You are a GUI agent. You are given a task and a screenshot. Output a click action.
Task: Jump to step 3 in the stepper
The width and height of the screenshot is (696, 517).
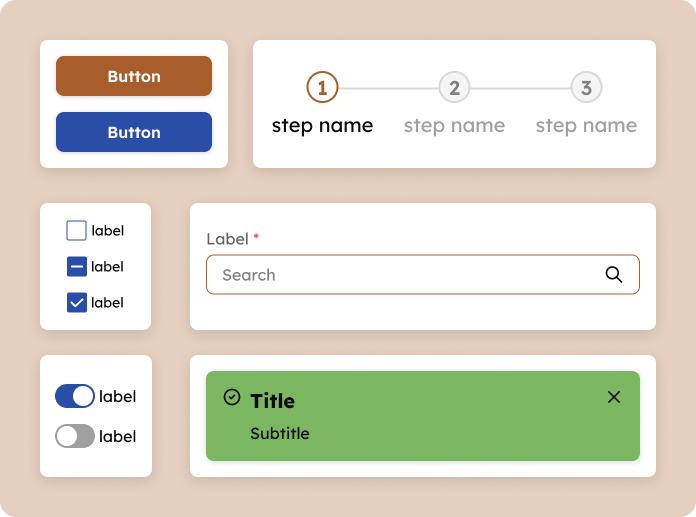[586, 88]
